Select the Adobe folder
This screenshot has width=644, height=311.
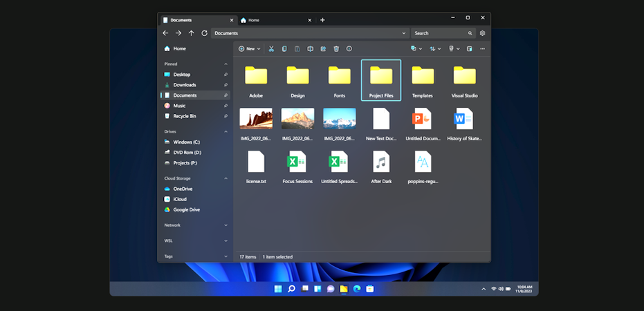coord(256,80)
